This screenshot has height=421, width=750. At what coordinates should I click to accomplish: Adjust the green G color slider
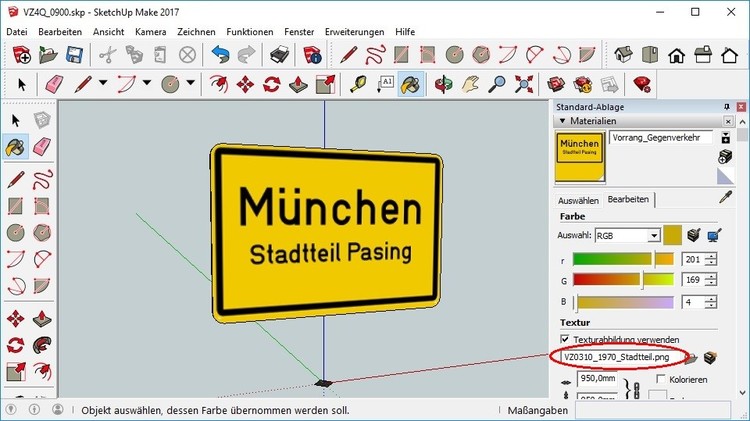pos(623,279)
